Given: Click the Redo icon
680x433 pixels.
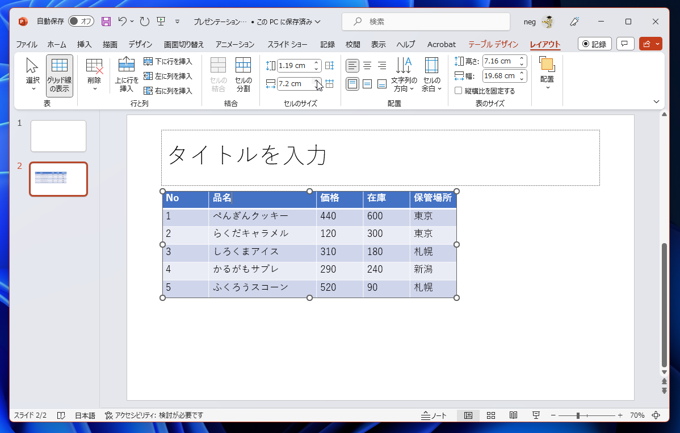Looking at the screenshot, I should click(144, 21).
